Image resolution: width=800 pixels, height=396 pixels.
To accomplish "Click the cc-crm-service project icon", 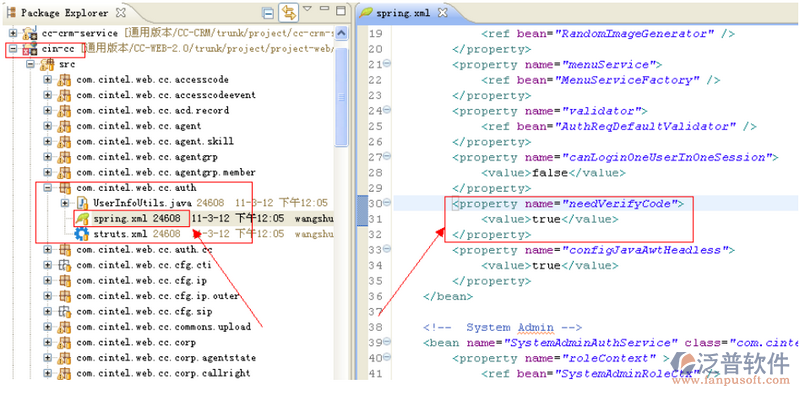I will coord(29,34).
